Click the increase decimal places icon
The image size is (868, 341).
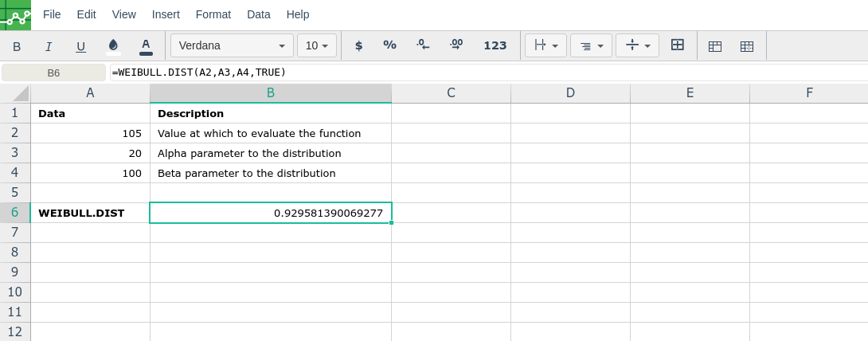click(456, 45)
